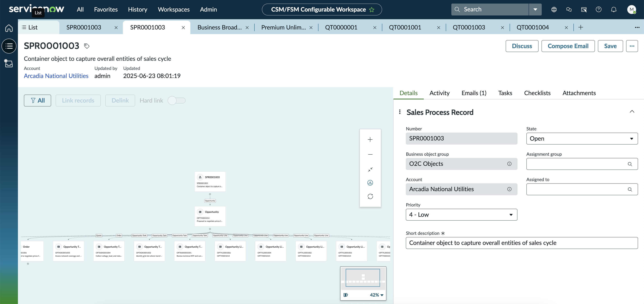Open the more actions button beside Save
Viewport: 644px width, 304px height.
tap(632, 46)
